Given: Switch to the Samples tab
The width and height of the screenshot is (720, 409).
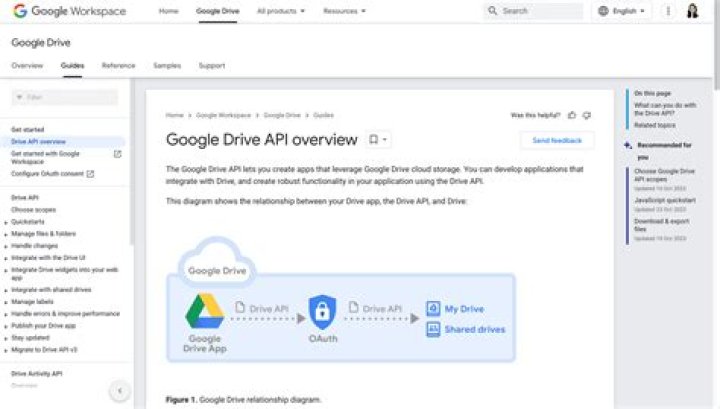Looking at the screenshot, I should pos(167,66).
